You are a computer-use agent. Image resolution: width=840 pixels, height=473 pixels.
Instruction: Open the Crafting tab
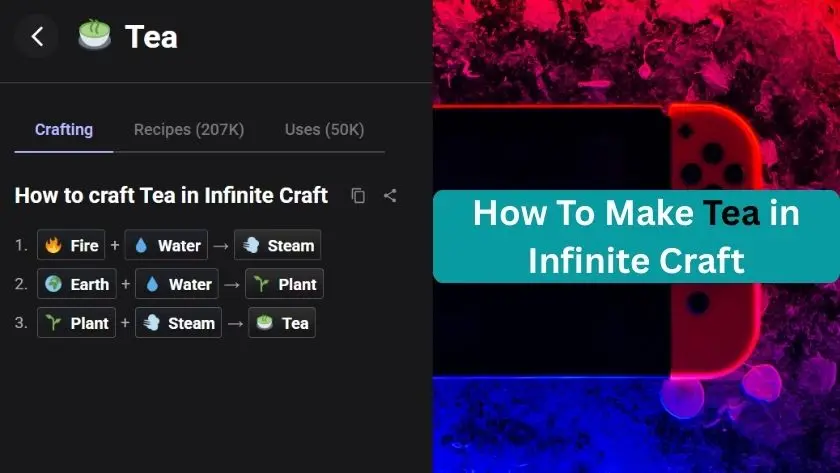click(x=64, y=130)
